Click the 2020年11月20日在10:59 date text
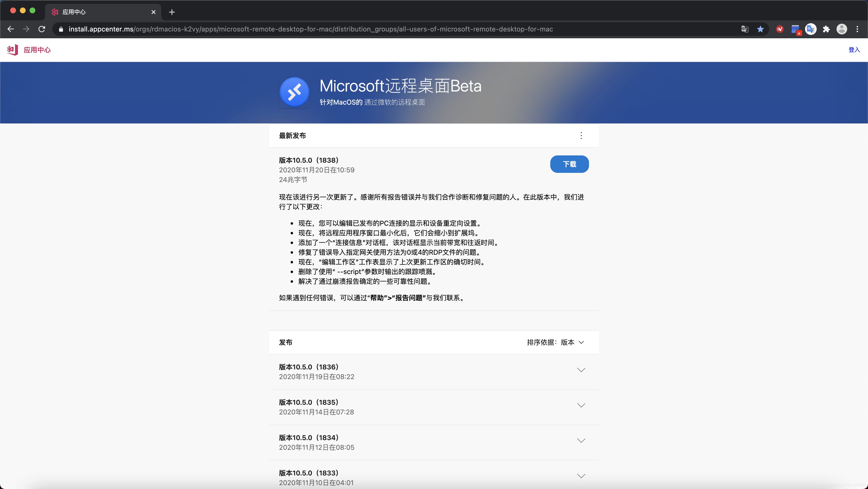The width and height of the screenshot is (868, 489). click(316, 170)
